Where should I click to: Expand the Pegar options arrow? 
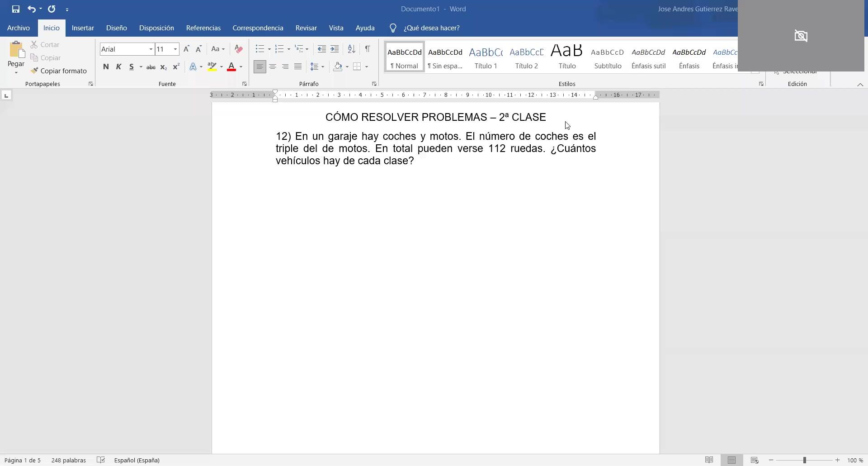click(x=16, y=73)
